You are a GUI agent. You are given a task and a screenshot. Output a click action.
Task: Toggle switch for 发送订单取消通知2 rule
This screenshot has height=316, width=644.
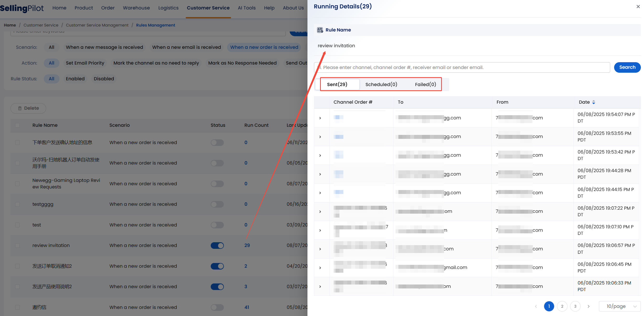click(217, 266)
